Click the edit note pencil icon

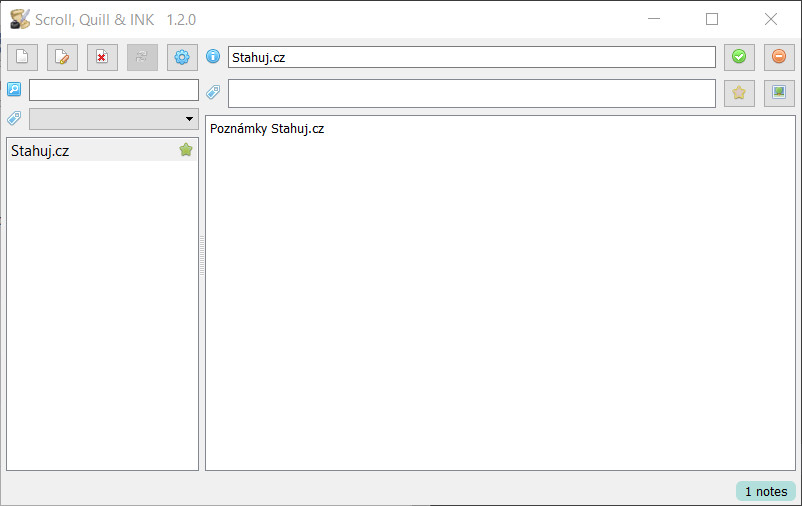(x=62, y=57)
